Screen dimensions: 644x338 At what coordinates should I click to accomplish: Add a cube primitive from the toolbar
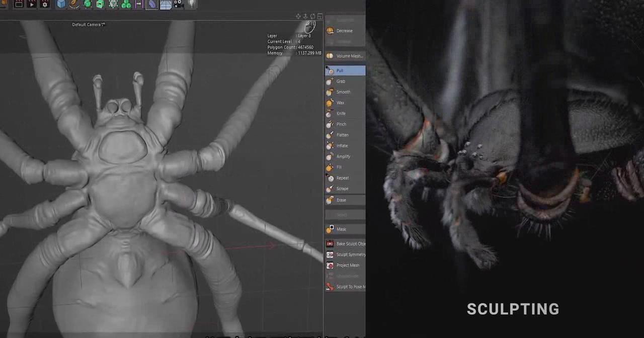61,4
